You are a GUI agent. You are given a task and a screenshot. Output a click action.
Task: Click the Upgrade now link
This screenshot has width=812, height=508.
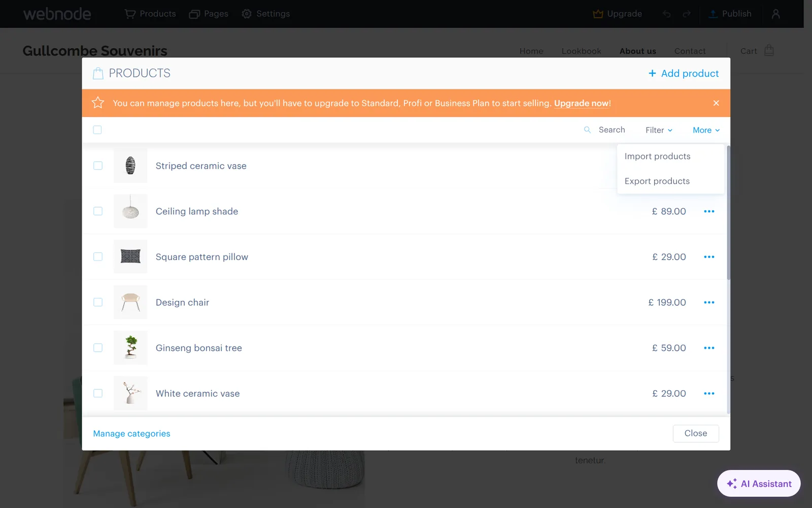pos(581,103)
